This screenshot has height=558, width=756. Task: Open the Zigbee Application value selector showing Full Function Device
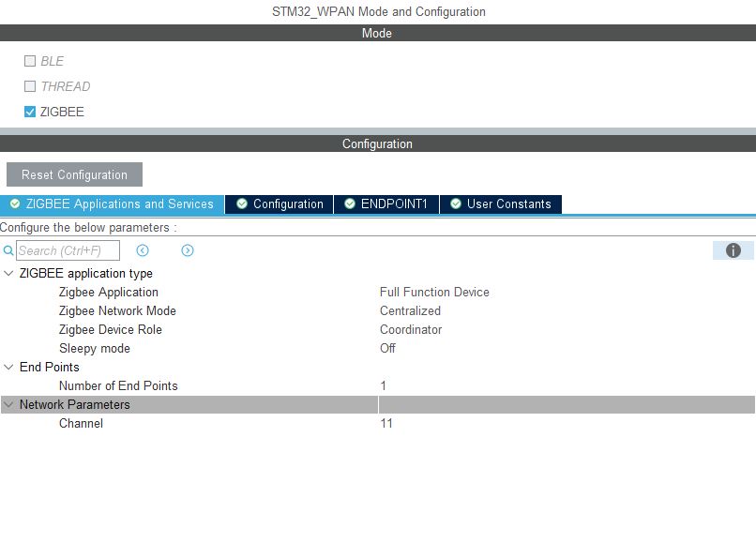[433, 292]
